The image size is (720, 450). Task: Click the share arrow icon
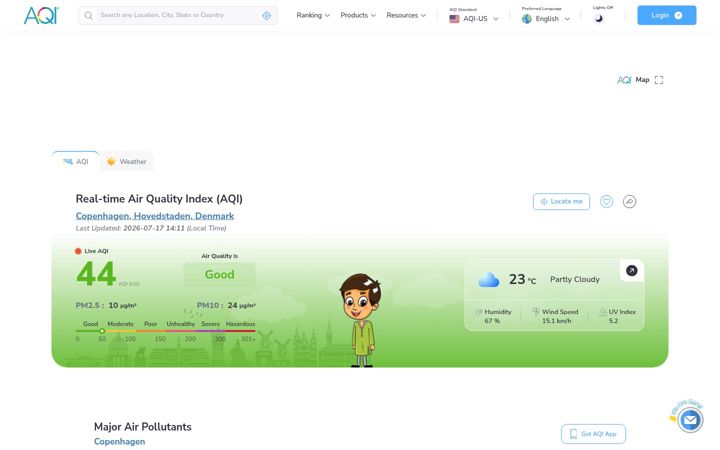click(630, 202)
